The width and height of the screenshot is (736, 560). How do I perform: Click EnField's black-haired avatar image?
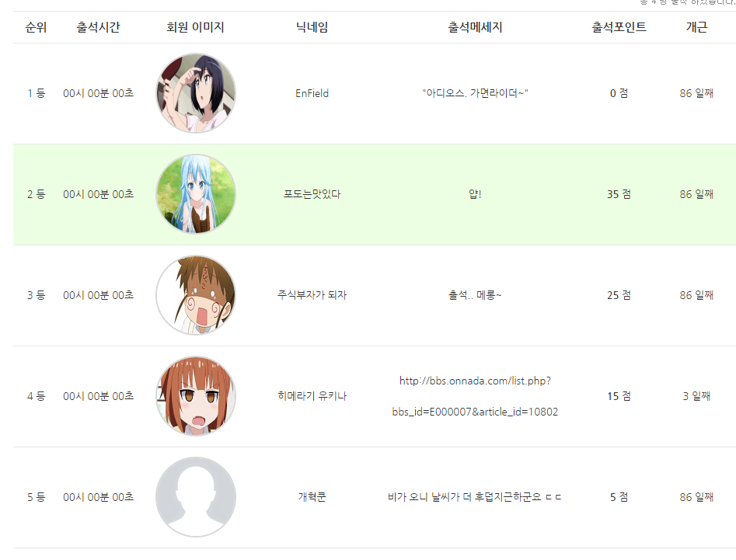click(196, 93)
